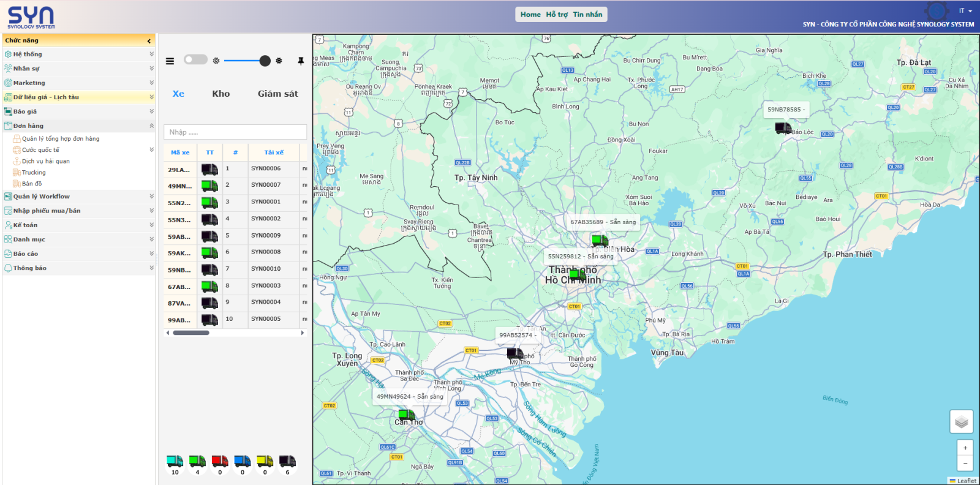
Task: Filter by black truck status icon
Action: 287,461
